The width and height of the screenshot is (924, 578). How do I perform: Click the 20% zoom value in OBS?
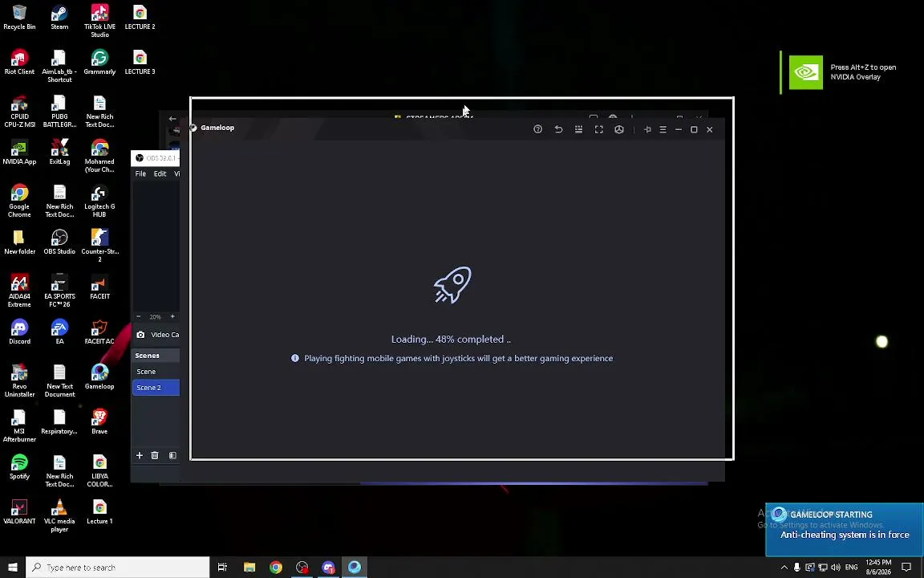pyautogui.click(x=155, y=317)
